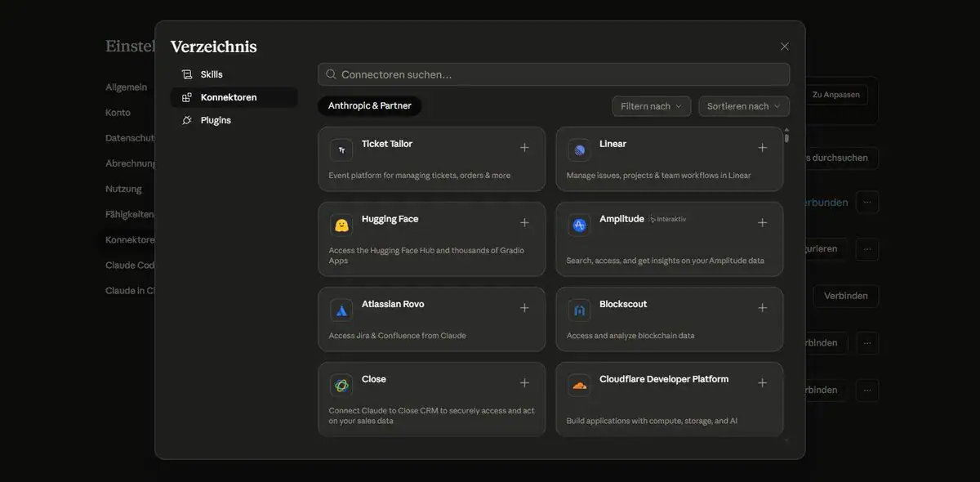Click the Blockscout logo icon
The height and width of the screenshot is (482, 980).
(x=579, y=310)
